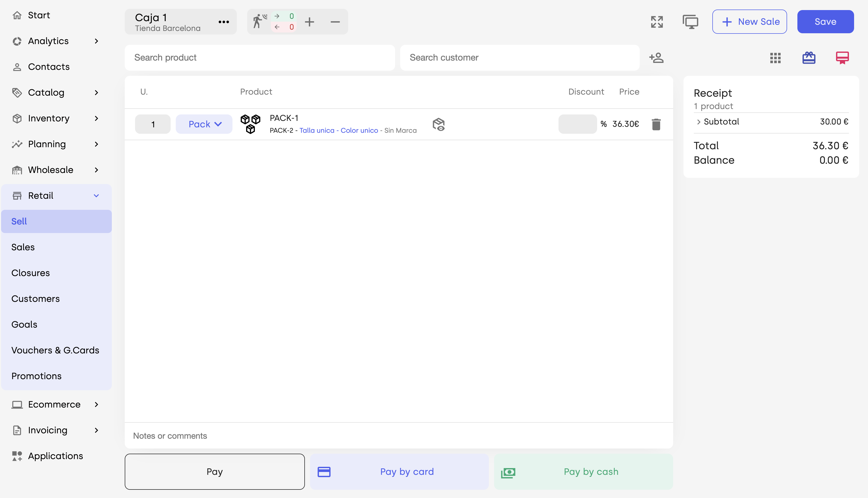The height and width of the screenshot is (498, 868).
Task: Click the PACK-1 product boxes image
Action: [x=250, y=124]
